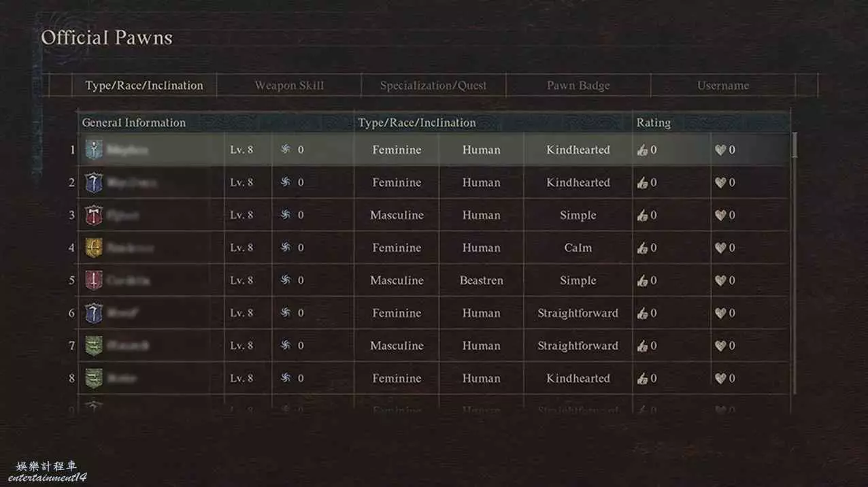Click the thumbs-up icon in row 8

(x=642, y=378)
